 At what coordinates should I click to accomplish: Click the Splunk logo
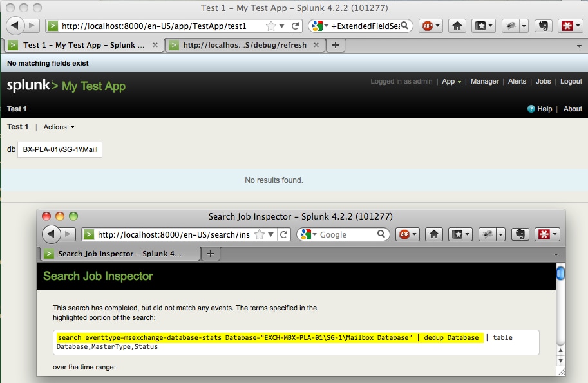32,86
